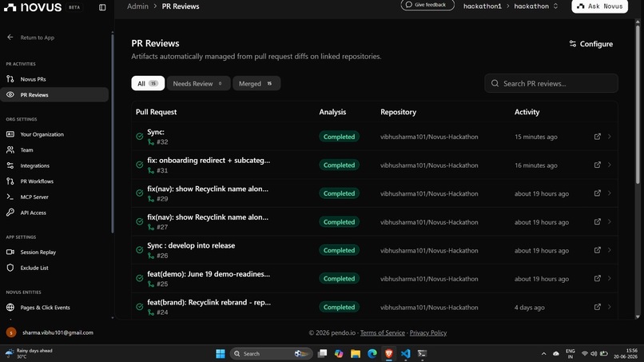Expand PR #31 row chevron
The image size is (644, 362).
[610, 165]
